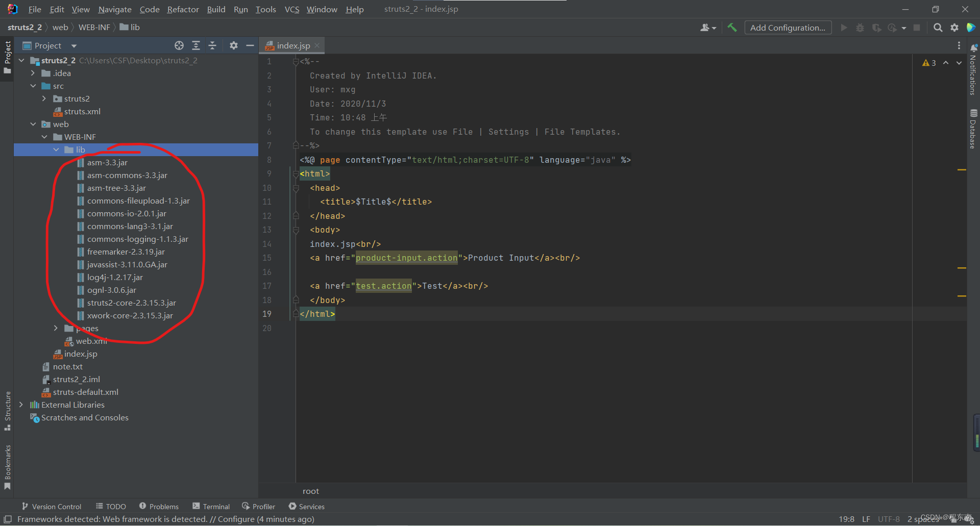Click the Stop square icon in toolbar
980x526 pixels.
917,28
